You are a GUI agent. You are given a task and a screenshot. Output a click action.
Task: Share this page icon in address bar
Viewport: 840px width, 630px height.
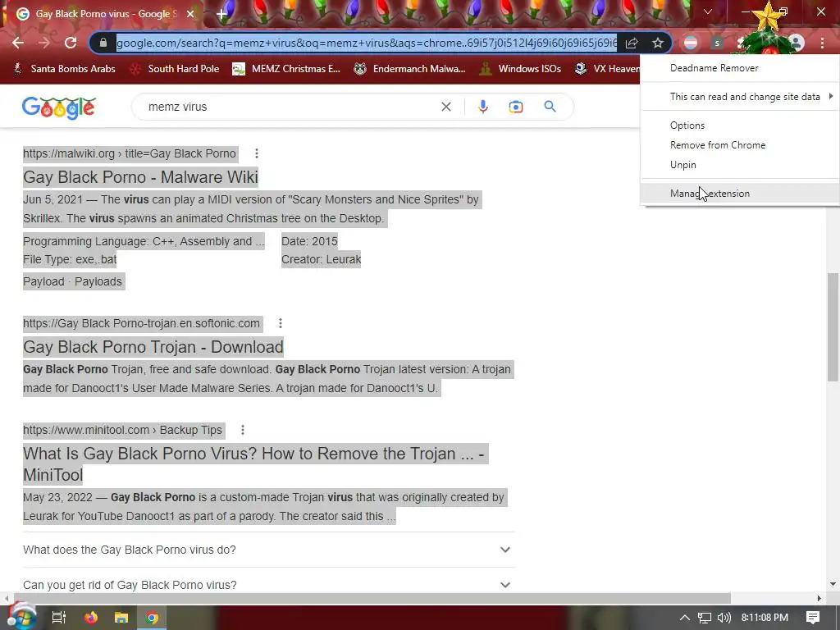pyautogui.click(x=632, y=43)
